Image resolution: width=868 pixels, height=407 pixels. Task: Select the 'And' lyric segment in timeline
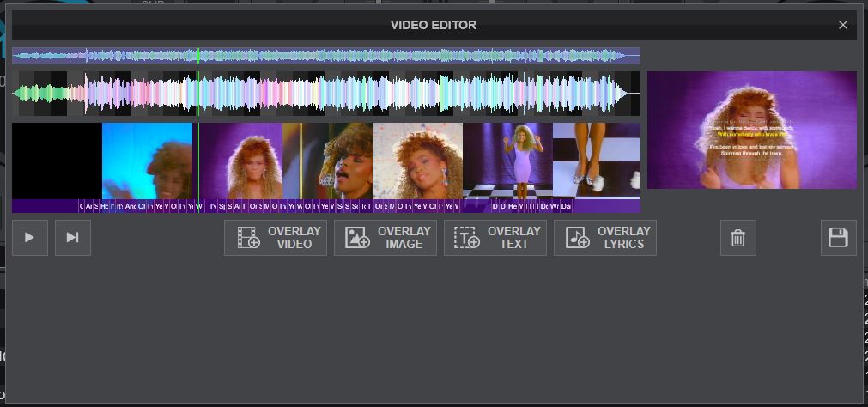point(131,206)
